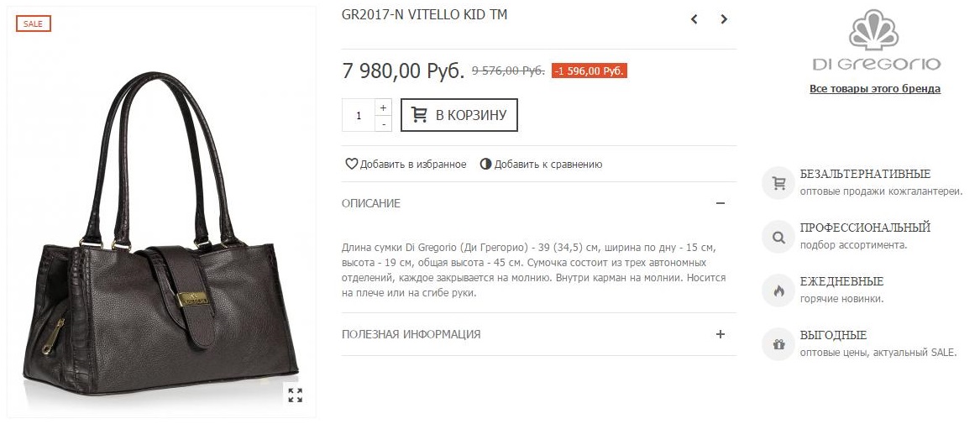Open Все товары этого бренда link

coord(875,89)
